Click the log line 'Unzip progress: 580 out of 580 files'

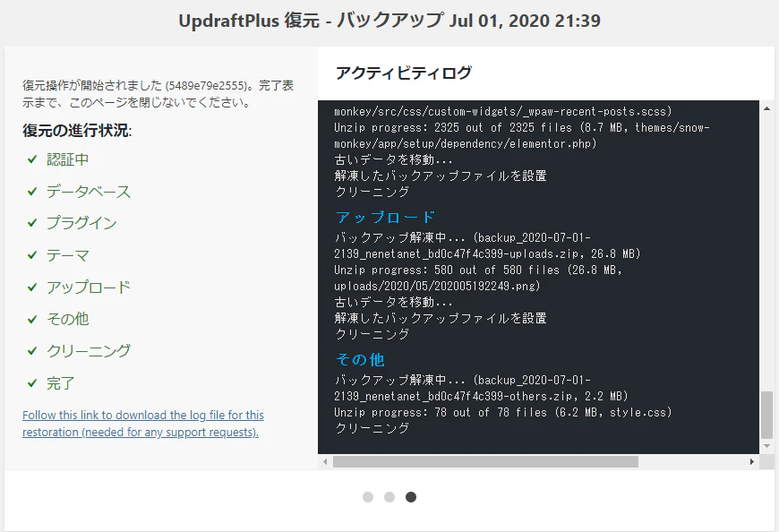(x=478, y=270)
